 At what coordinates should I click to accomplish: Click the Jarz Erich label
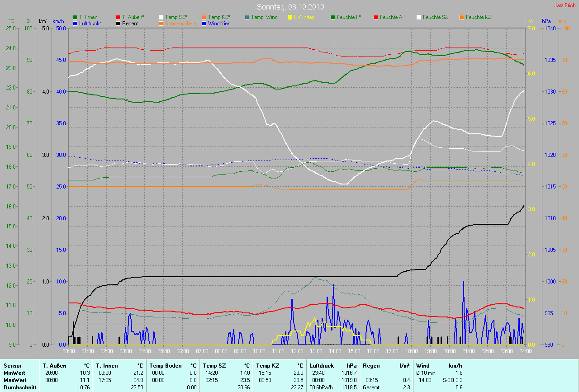(565, 5)
